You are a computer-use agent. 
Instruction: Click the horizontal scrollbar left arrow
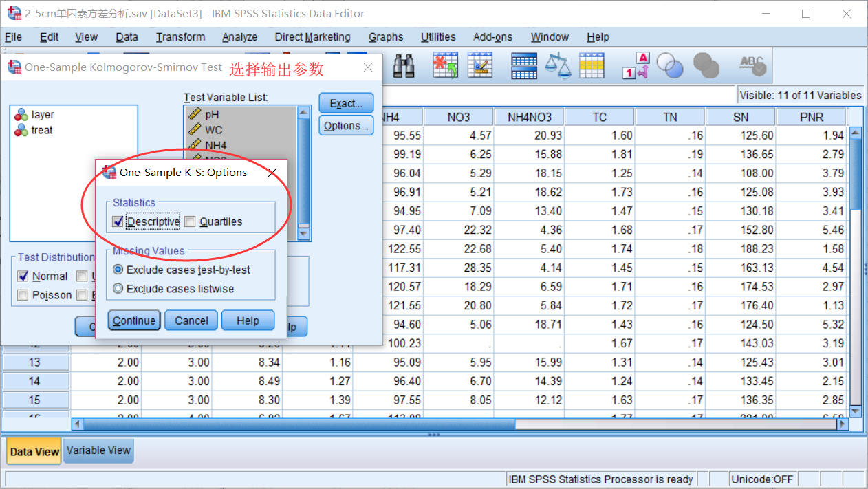78,424
